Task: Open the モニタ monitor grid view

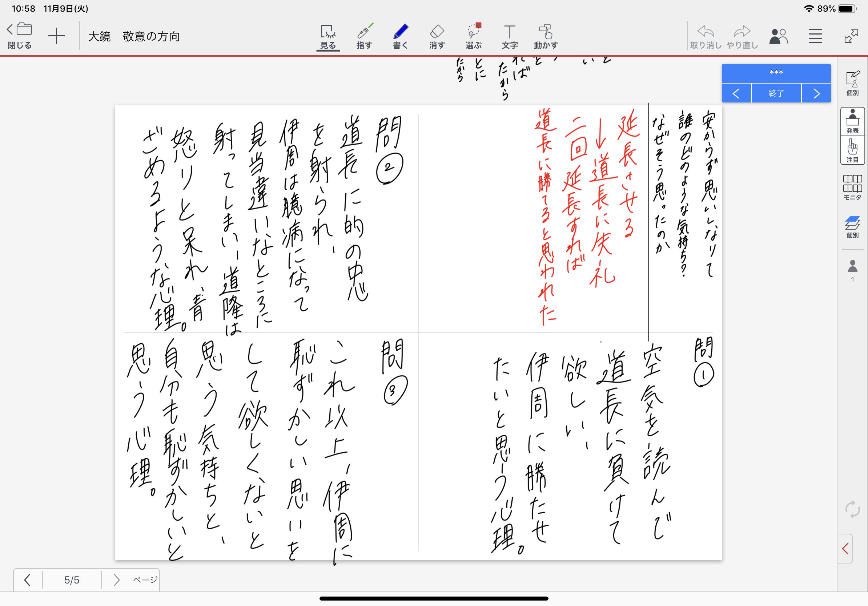Action: pos(852,187)
